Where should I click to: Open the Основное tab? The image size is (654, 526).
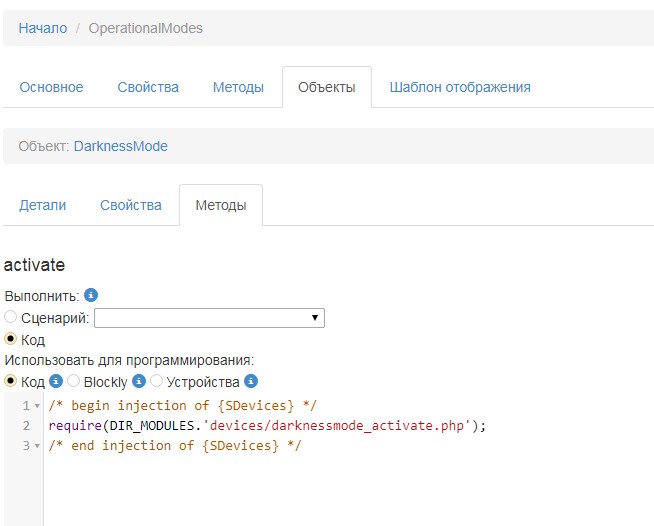coord(51,87)
